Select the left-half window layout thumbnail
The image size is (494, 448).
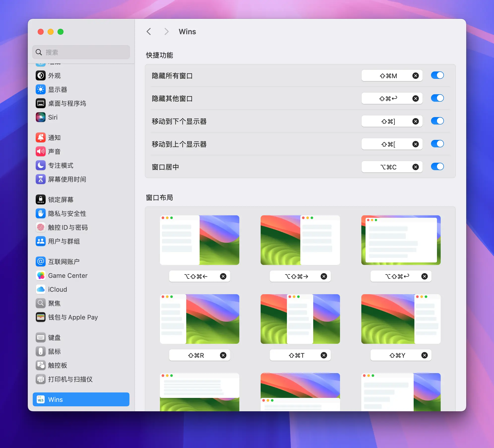200,240
